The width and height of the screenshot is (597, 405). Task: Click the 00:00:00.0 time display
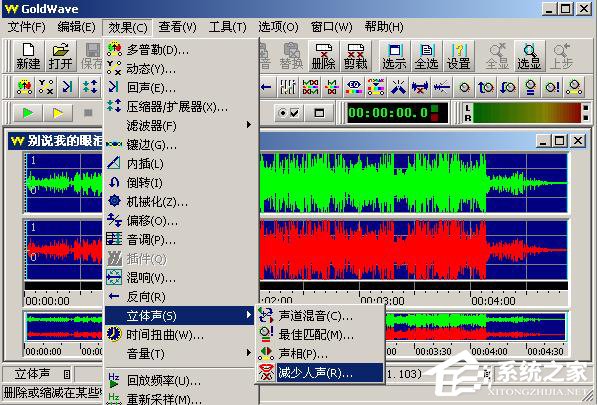click(x=397, y=113)
